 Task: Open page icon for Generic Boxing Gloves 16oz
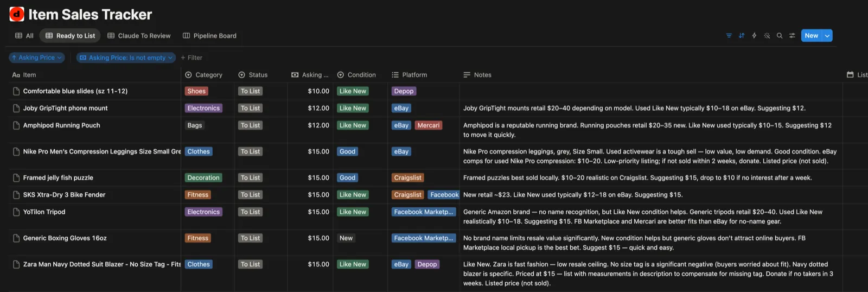[x=16, y=238]
